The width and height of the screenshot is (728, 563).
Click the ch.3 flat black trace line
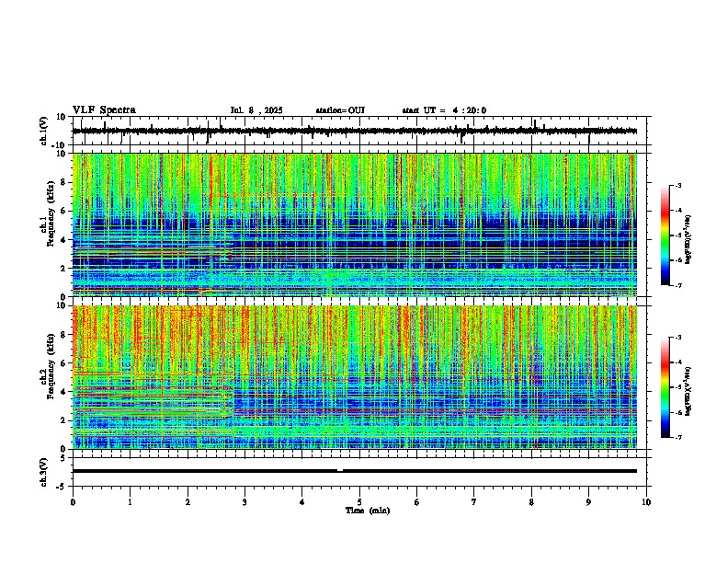pyautogui.click(x=354, y=471)
